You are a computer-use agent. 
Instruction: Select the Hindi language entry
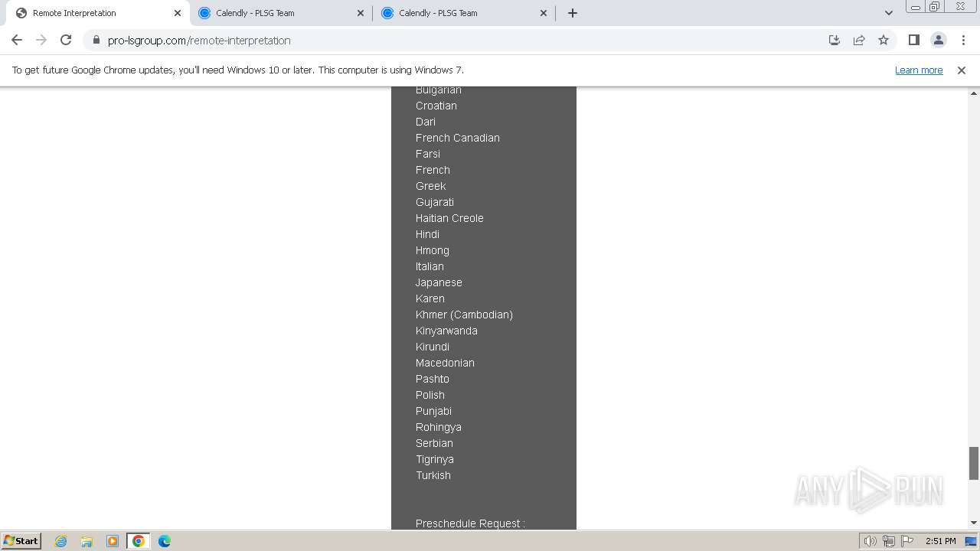coord(427,234)
